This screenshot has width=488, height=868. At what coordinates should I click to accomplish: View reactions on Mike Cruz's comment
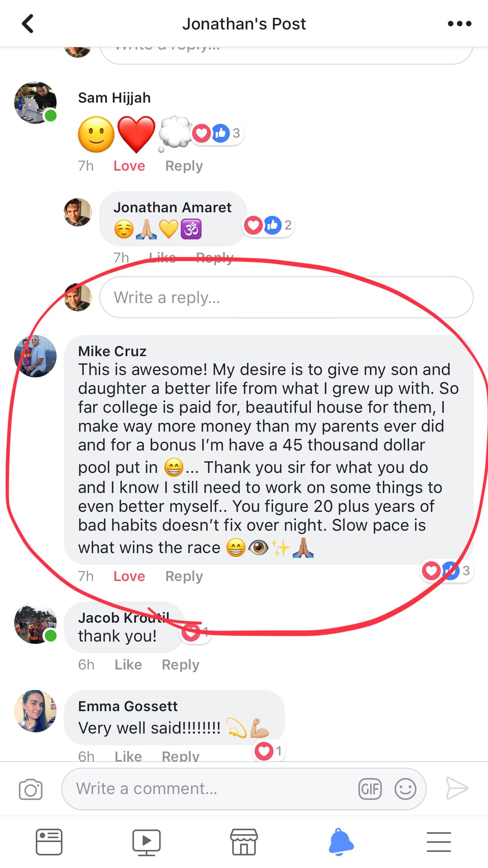point(447,571)
